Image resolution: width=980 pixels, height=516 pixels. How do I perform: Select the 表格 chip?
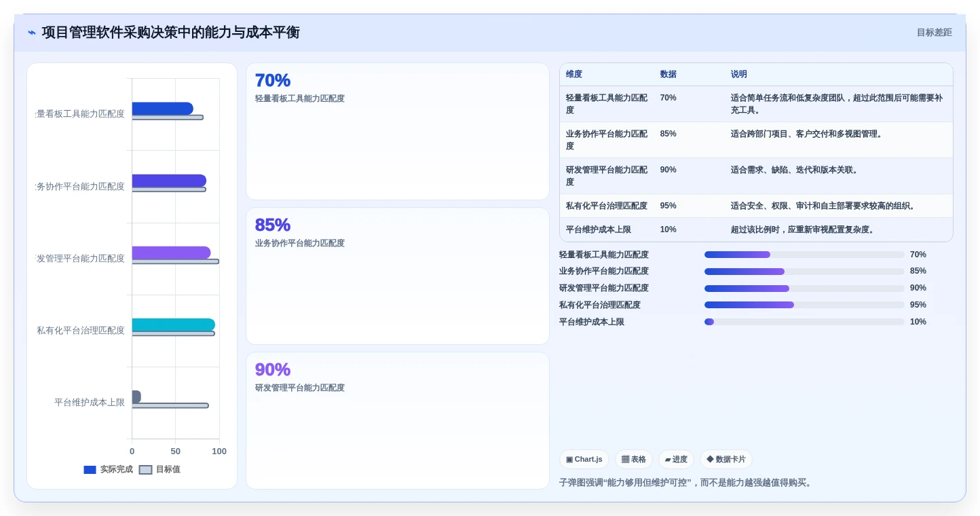point(633,460)
